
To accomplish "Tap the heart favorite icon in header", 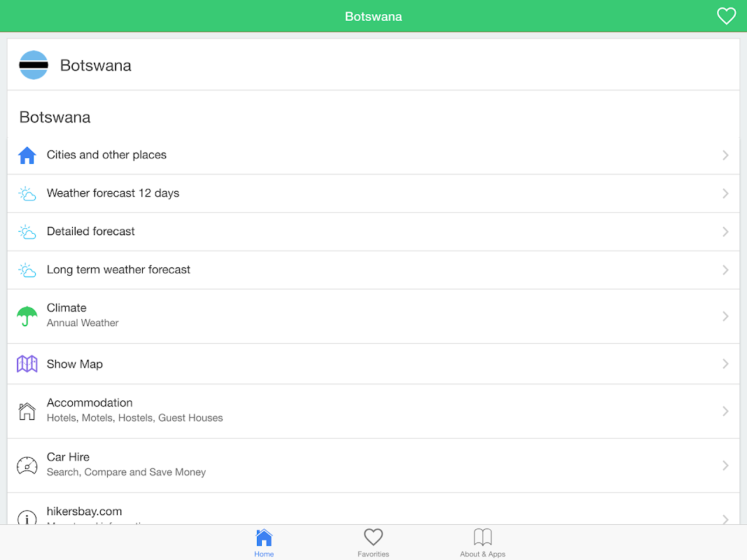I will 726,16.
